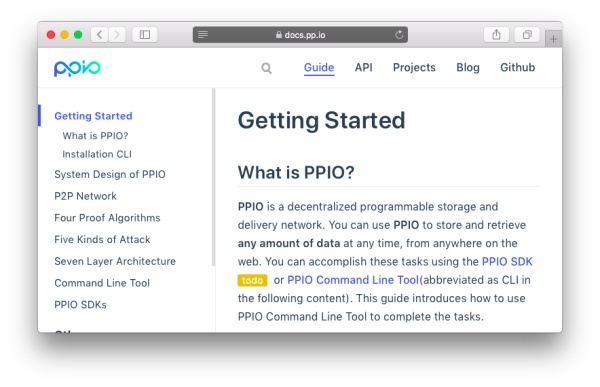Click the lock icon in the address bar
600x387 pixels.
pos(279,35)
